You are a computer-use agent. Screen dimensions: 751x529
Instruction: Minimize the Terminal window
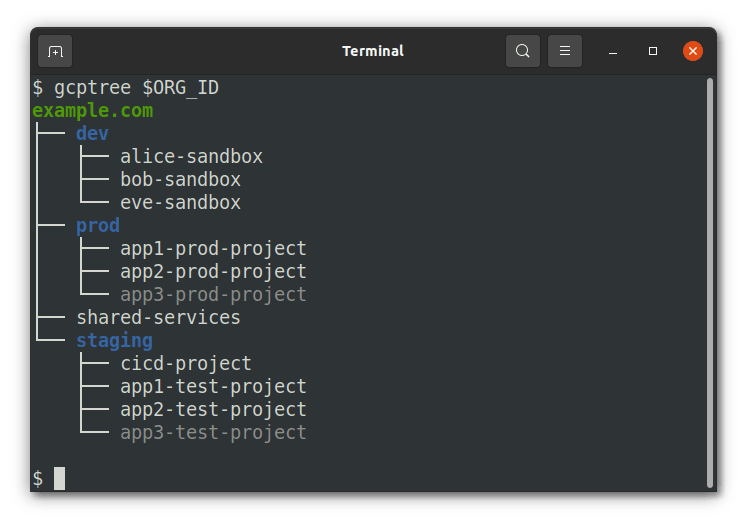613,51
